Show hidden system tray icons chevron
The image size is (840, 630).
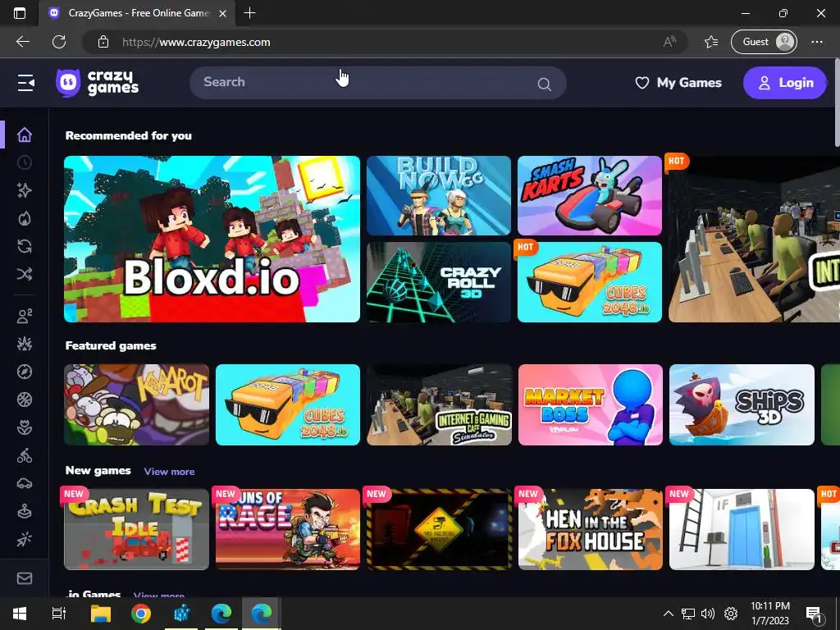pyautogui.click(x=668, y=614)
